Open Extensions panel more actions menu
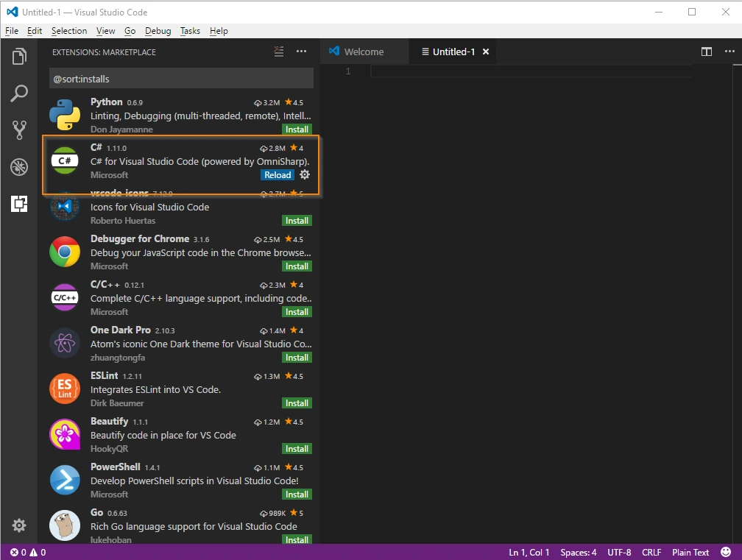The height and width of the screenshot is (560, 742). [x=302, y=52]
